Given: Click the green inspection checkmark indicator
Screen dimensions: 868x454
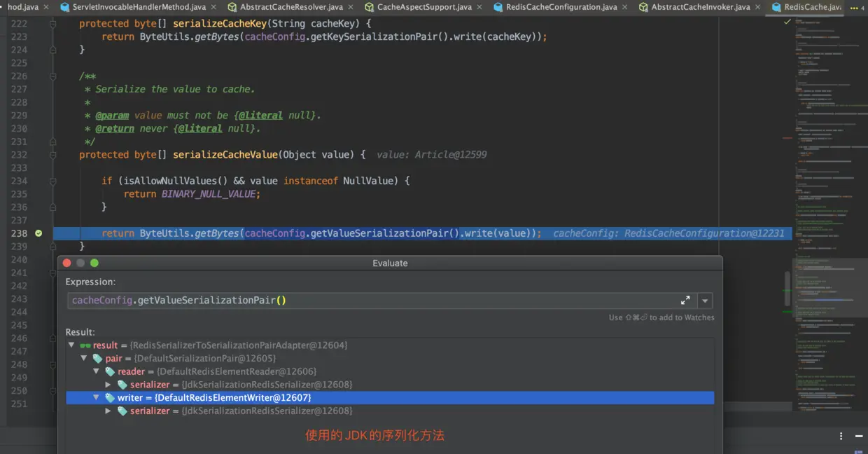Looking at the screenshot, I should [x=787, y=22].
